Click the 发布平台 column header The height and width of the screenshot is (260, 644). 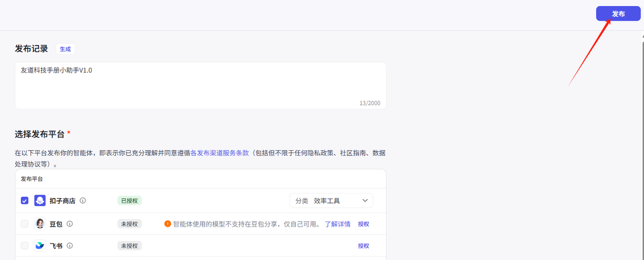coord(32,178)
